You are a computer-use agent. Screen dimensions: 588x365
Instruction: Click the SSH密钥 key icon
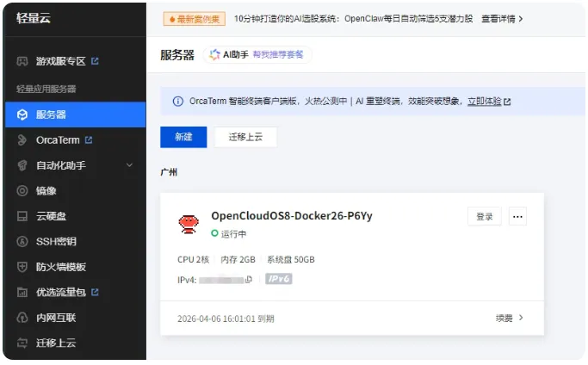click(x=22, y=242)
